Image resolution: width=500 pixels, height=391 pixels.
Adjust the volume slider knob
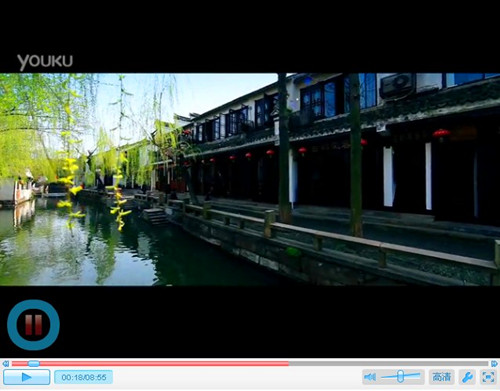(401, 376)
